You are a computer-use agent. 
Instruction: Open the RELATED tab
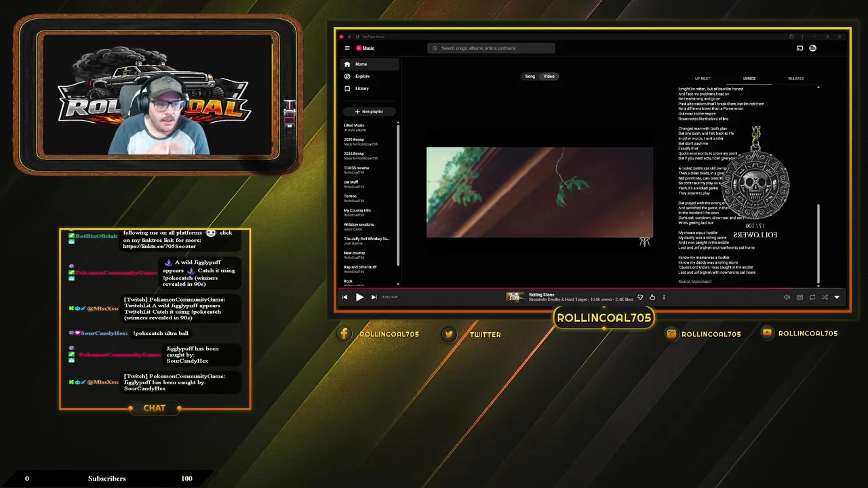point(796,79)
